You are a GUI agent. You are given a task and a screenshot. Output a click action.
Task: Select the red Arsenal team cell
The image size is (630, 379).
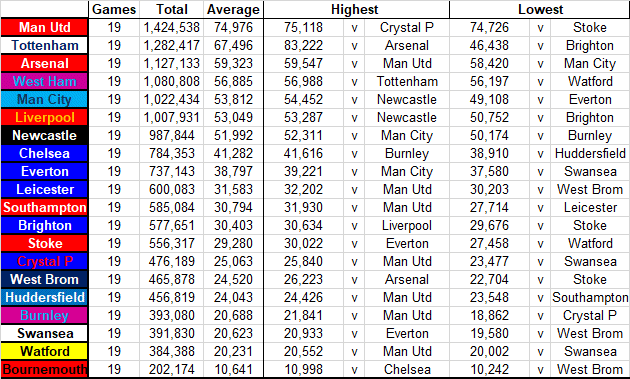(44, 64)
